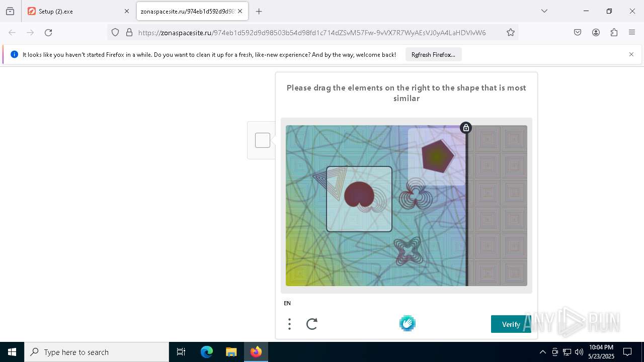The image size is (644, 362).
Task: Refresh the captcha challenge
Action: pos(312,324)
